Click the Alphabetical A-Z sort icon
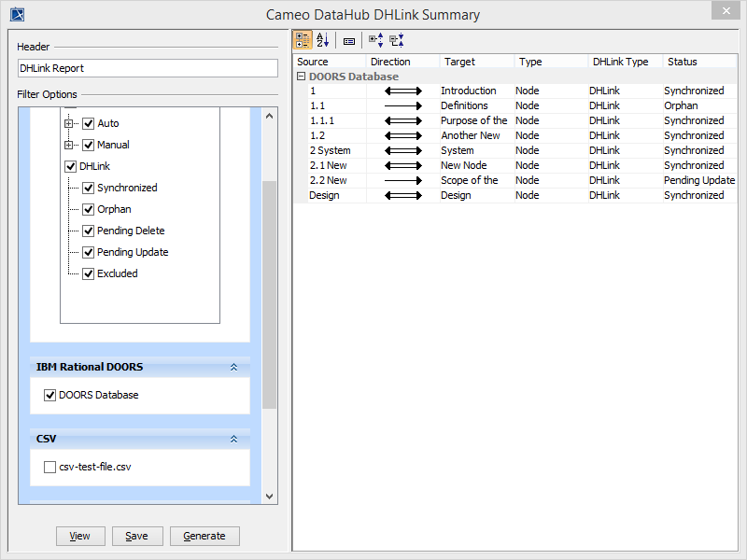The image size is (747, 560). [322, 40]
